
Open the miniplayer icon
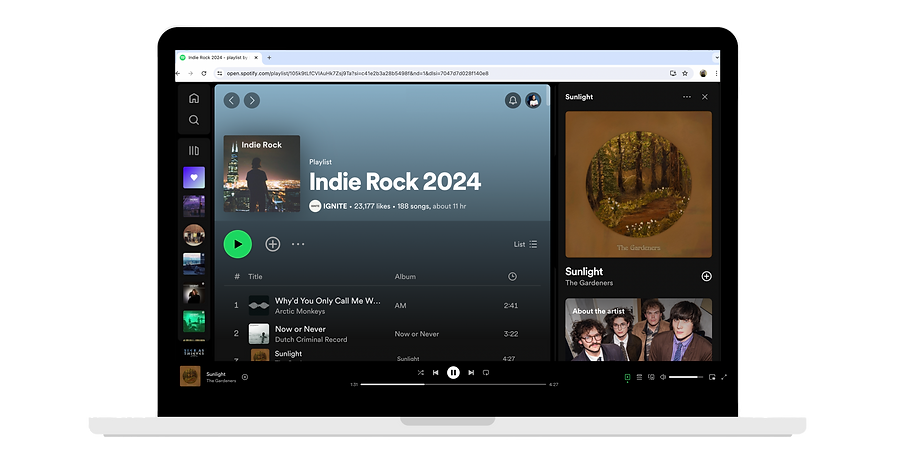[x=712, y=377]
